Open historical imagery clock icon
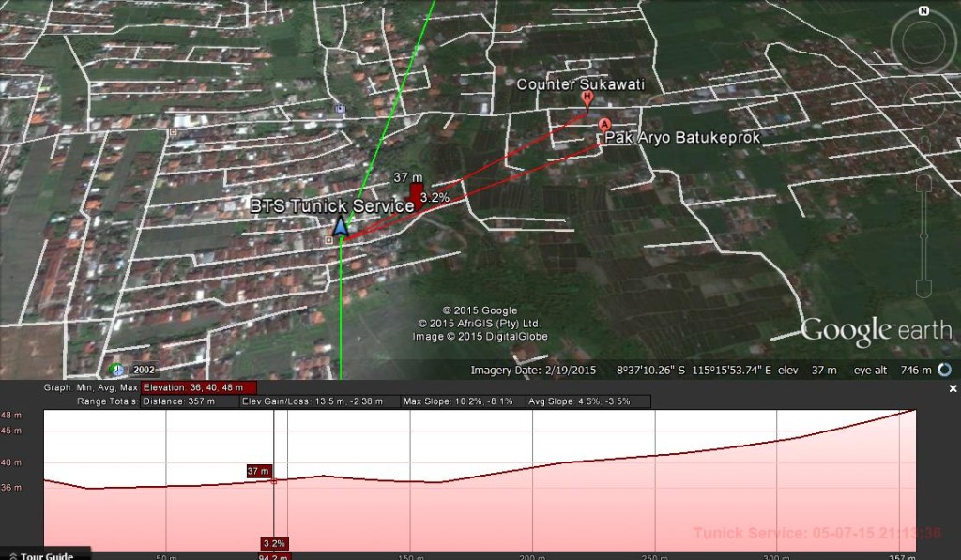 [116, 370]
